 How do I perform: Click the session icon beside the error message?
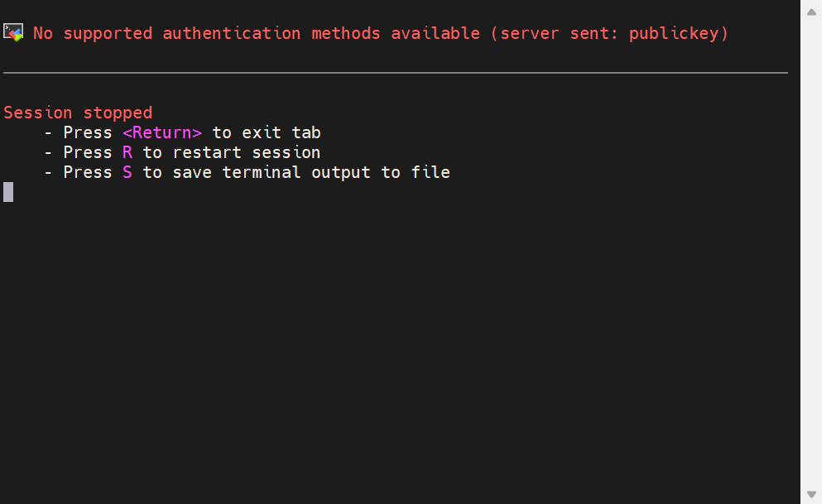pyautogui.click(x=13, y=32)
